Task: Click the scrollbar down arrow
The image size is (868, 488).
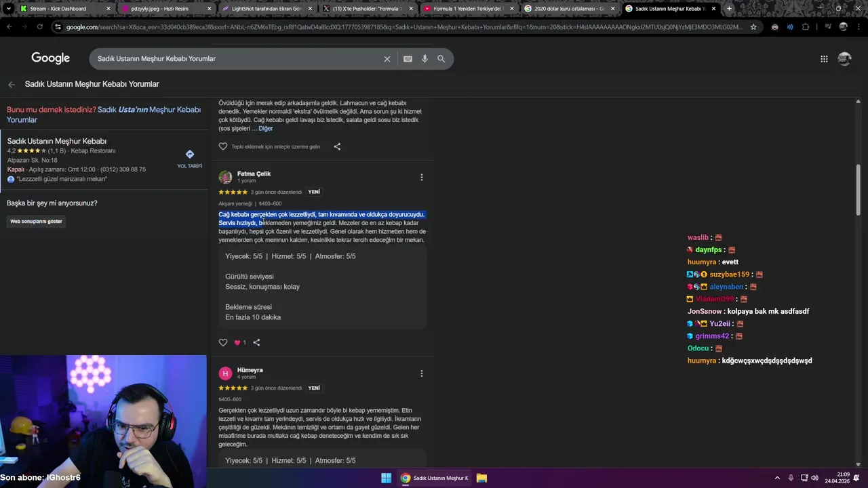Action: 859,464
